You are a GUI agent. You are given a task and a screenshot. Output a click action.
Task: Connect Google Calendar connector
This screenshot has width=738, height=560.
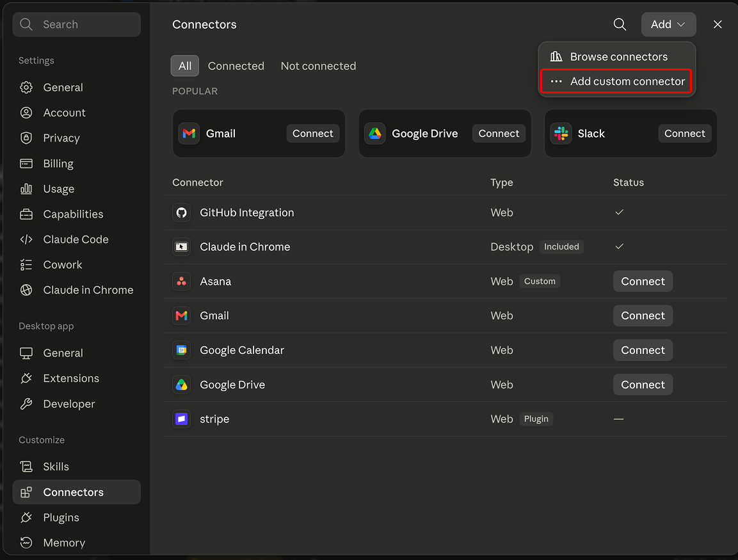pyautogui.click(x=643, y=350)
